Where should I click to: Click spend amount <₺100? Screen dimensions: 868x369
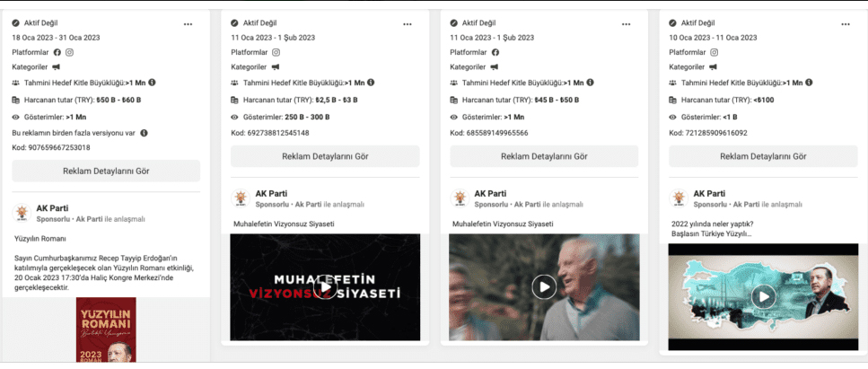[763, 101]
